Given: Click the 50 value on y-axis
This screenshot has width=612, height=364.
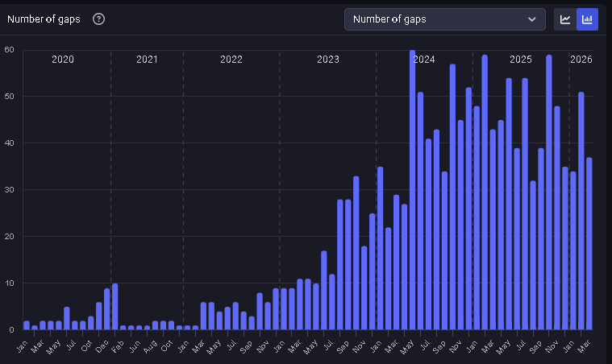Looking at the screenshot, I should pos(9,97).
